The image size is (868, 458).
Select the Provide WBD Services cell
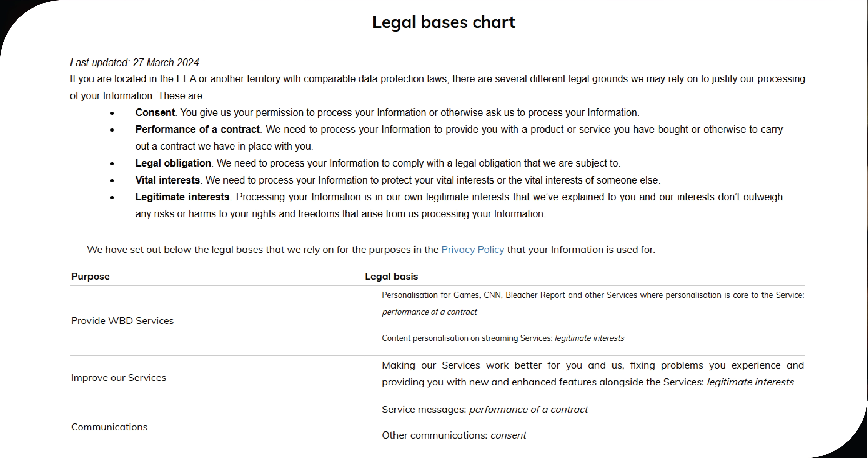click(x=122, y=321)
